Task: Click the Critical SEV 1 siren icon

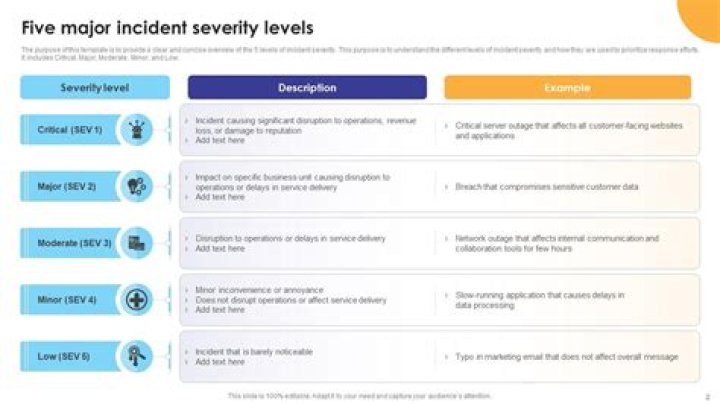Action: click(136, 130)
